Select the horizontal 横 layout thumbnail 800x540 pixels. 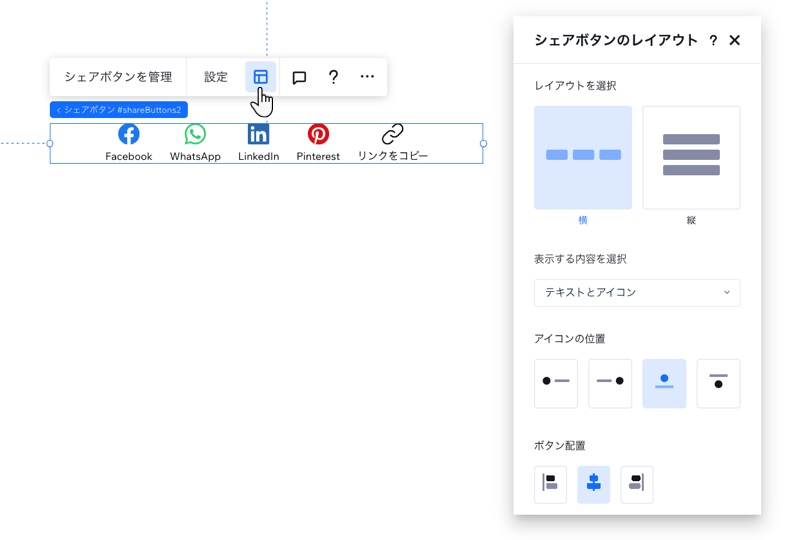pos(583,158)
